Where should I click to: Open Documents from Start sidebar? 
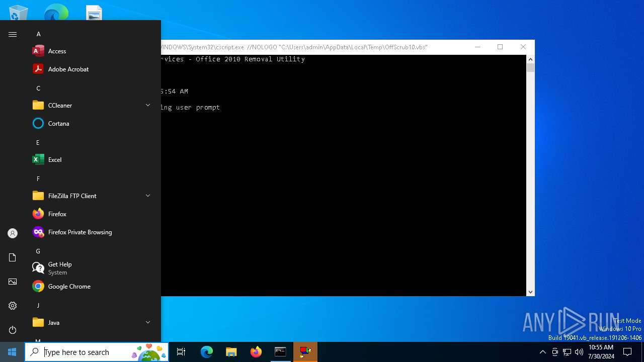click(13, 257)
